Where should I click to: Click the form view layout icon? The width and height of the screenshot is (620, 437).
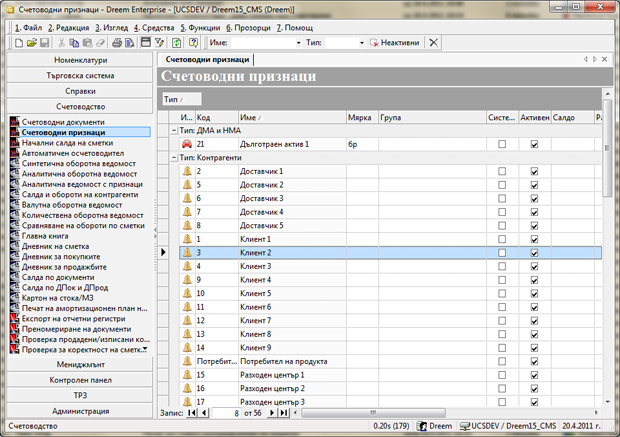click(146, 42)
